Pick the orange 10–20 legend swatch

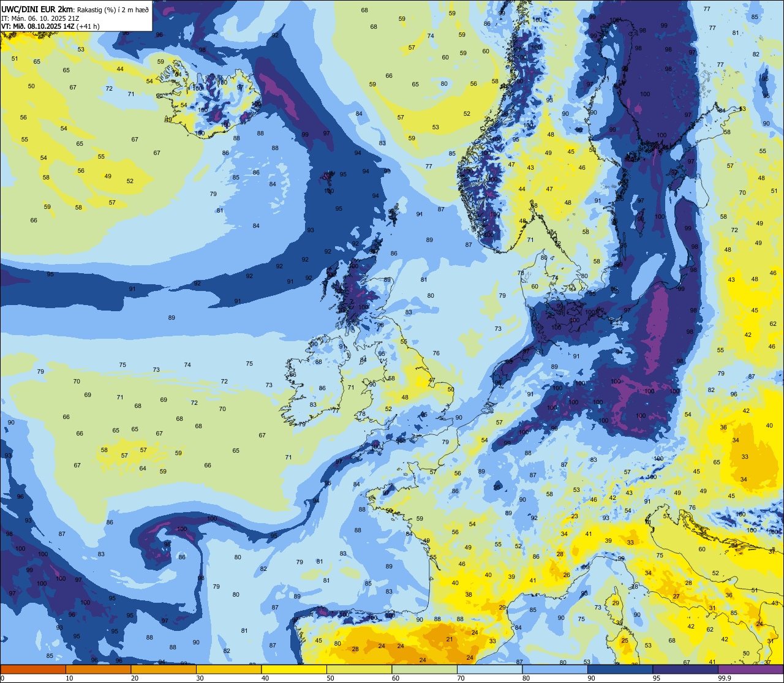click(98, 669)
